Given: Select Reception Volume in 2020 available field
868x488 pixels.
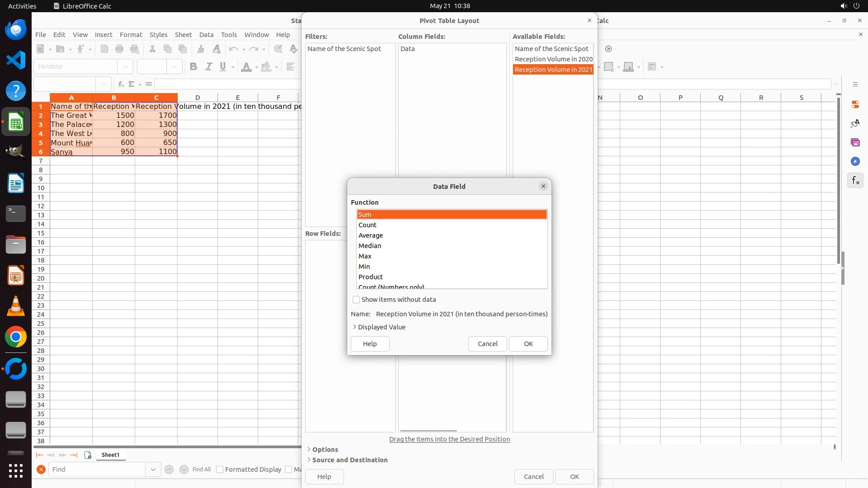Looking at the screenshot, I should 553,59.
